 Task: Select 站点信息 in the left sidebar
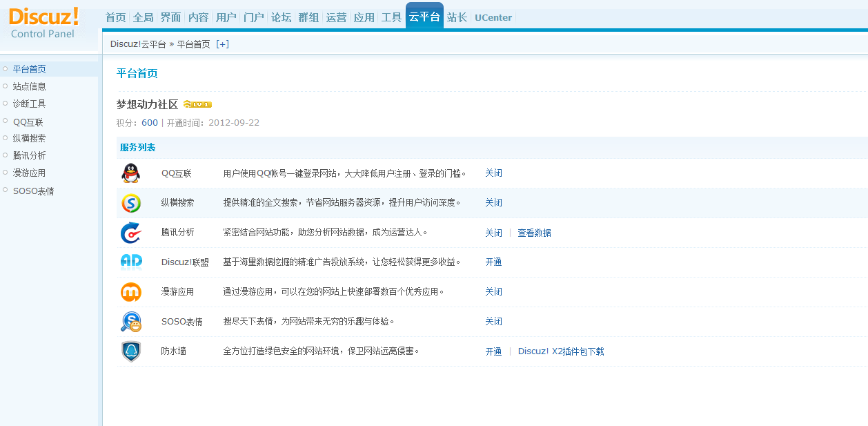(30, 86)
